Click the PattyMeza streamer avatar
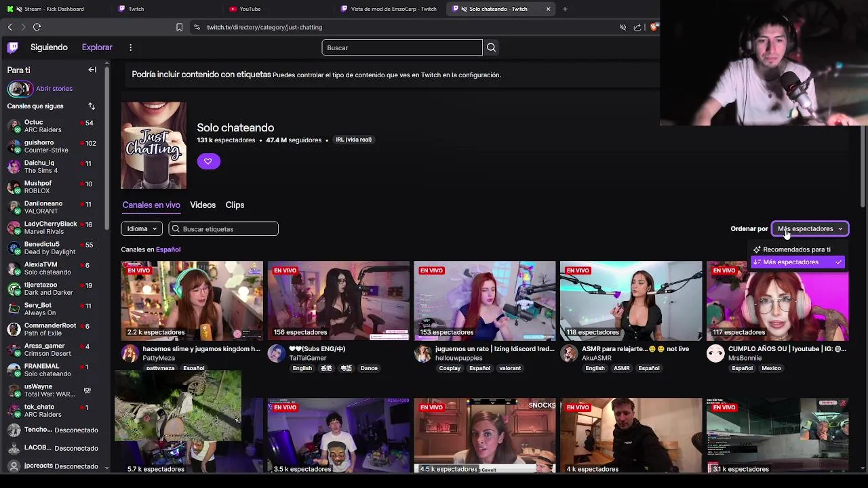Image resolution: width=868 pixels, height=488 pixels. [x=130, y=353]
